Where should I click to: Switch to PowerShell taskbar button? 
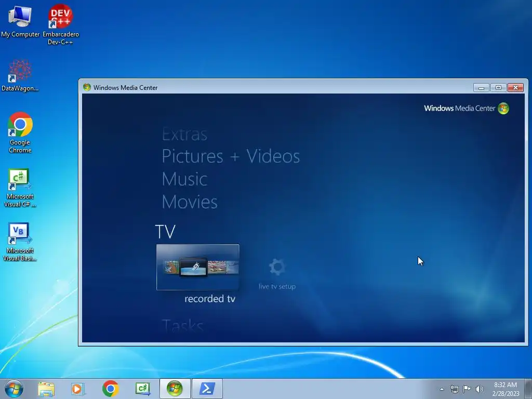tap(207, 389)
